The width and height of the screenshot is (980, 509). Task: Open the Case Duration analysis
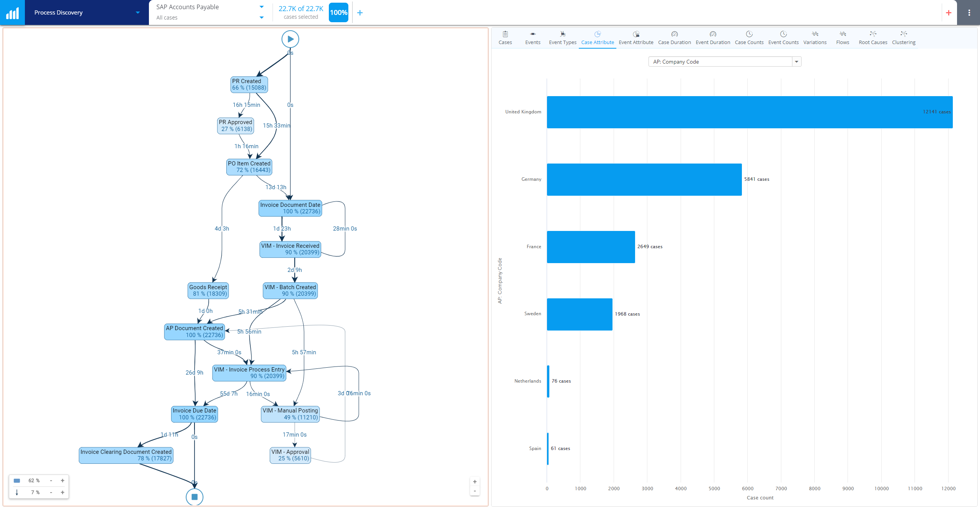pyautogui.click(x=674, y=37)
